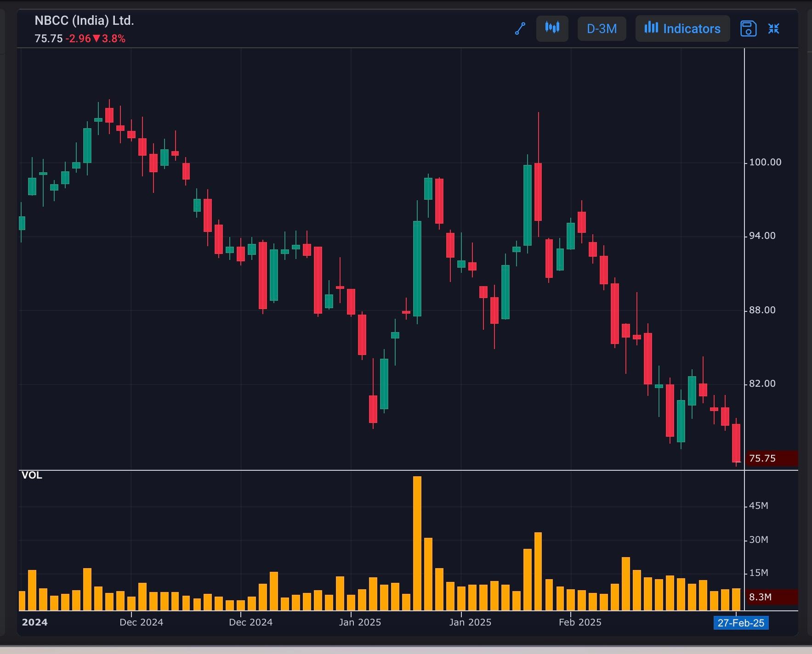Viewport: 812px width, 654px height.
Task: Click the NBCC (India) Ltd. title
Action: click(x=85, y=21)
